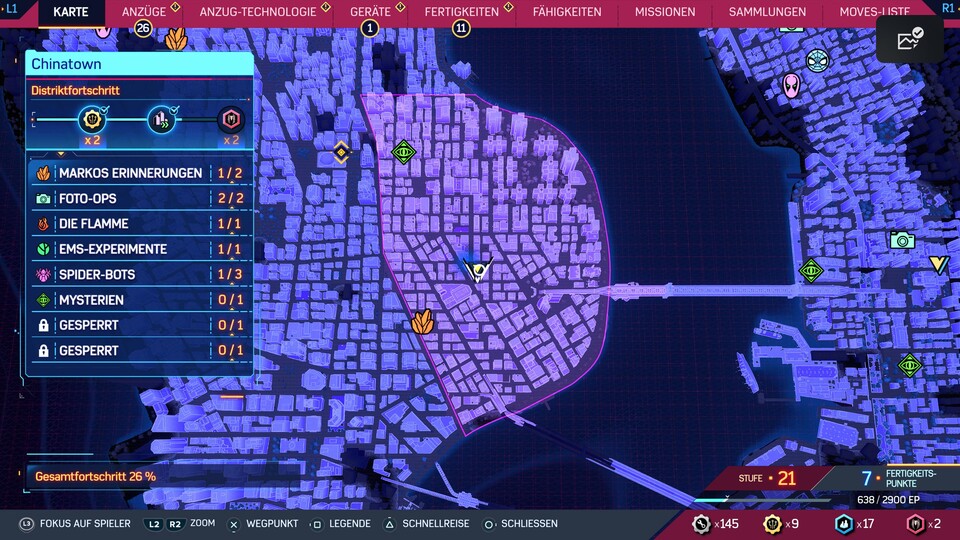The width and height of the screenshot is (960, 540).
Task: Click the first district reward token icon
Action: tap(92, 119)
